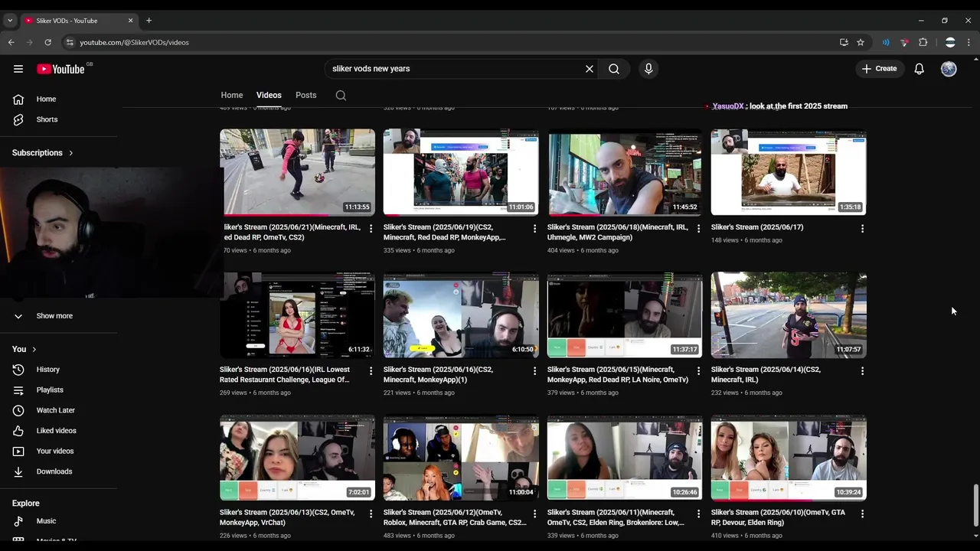The width and height of the screenshot is (980, 551).
Task: Open the account avatar menu
Action: (949, 69)
